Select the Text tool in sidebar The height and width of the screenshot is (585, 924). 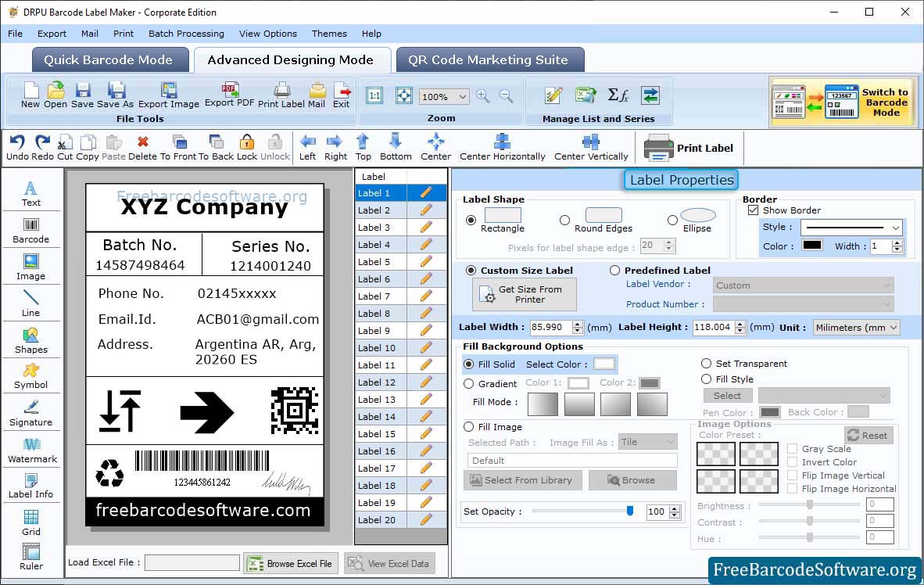coord(30,195)
